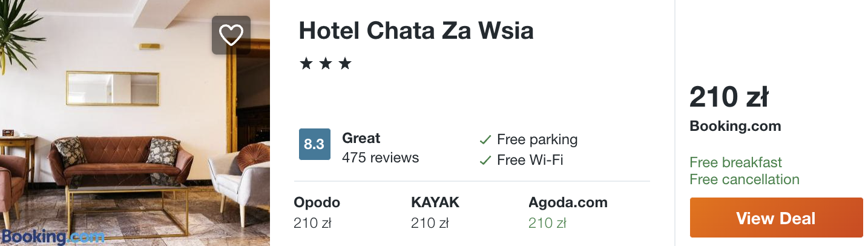Click the Free Wi-Fi checkmark icon
Screen dimensions: 868x246
(485, 161)
